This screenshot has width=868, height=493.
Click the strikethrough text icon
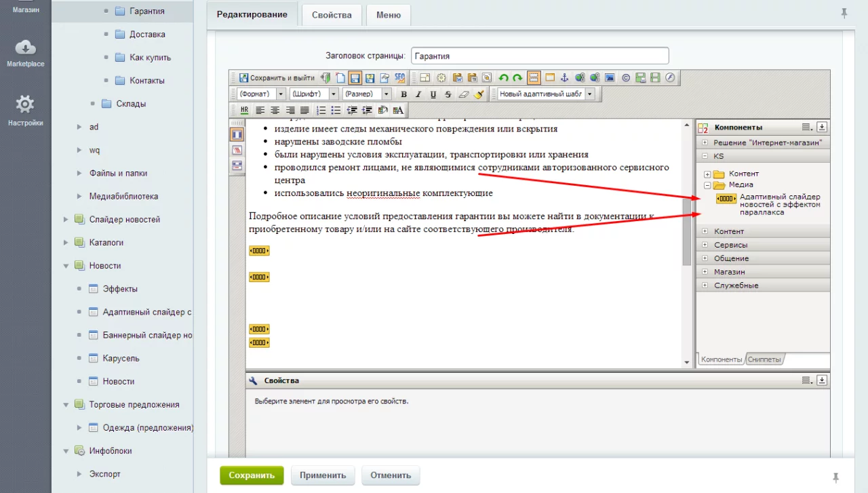click(x=448, y=94)
